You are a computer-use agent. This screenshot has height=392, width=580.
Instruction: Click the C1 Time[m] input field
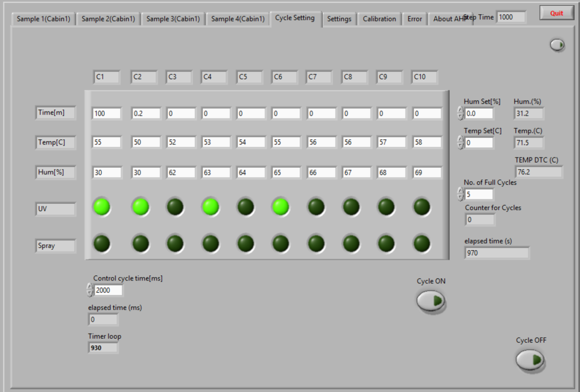106,113
